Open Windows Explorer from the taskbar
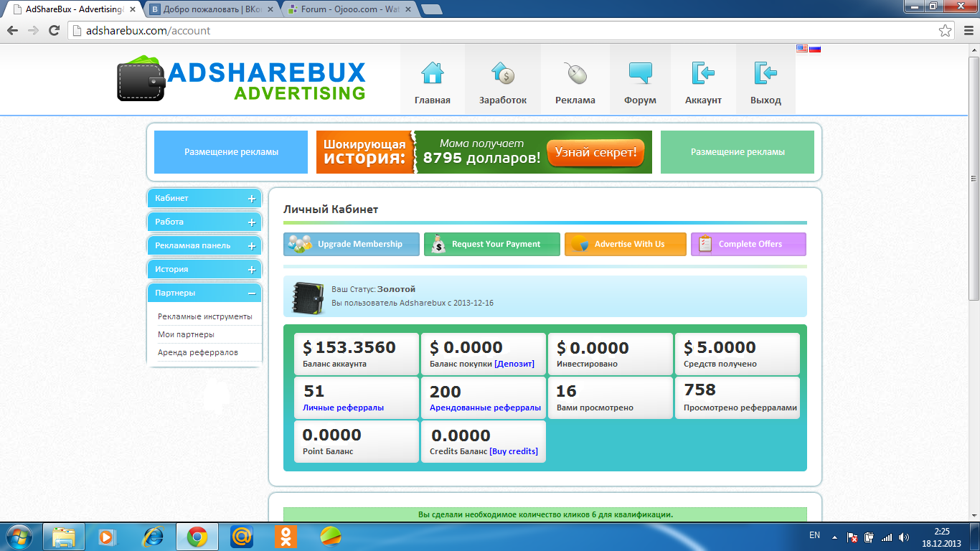The image size is (980, 551). tap(64, 536)
